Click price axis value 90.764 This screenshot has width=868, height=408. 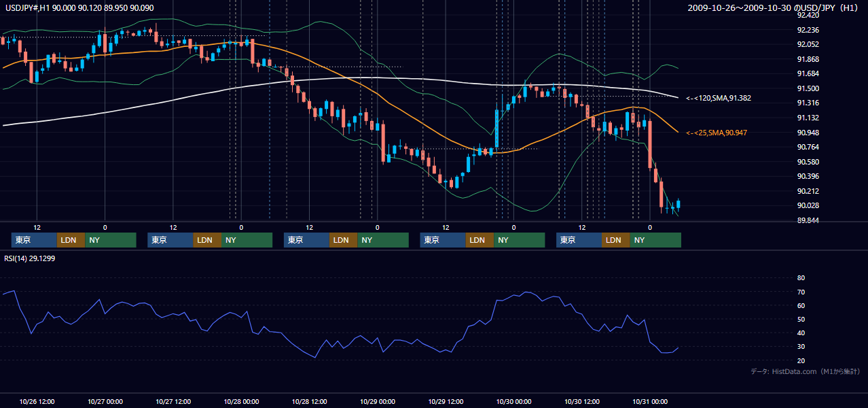coord(808,147)
